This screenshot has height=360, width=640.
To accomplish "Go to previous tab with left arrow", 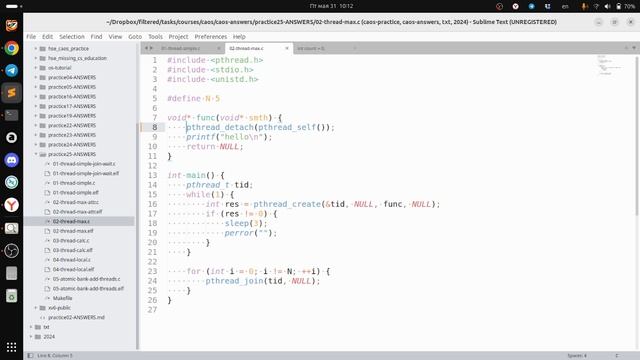I will (x=146, y=48).
